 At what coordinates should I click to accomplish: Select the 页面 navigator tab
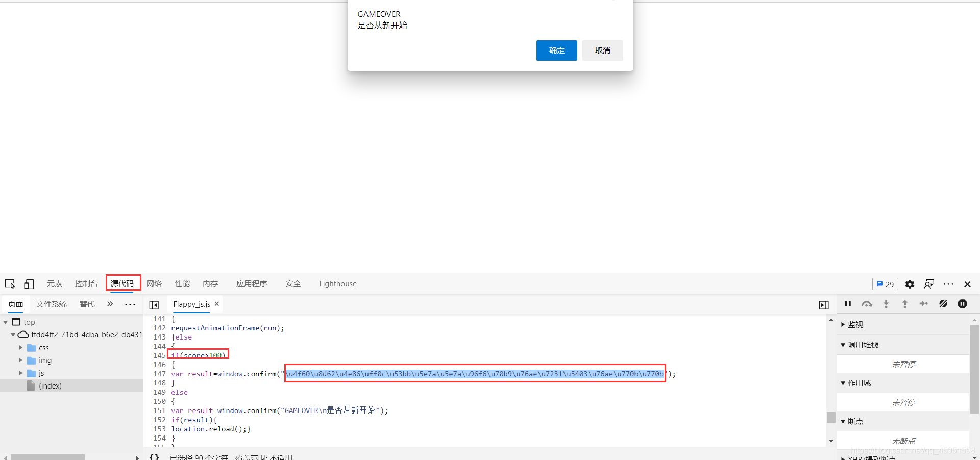click(15, 304)
